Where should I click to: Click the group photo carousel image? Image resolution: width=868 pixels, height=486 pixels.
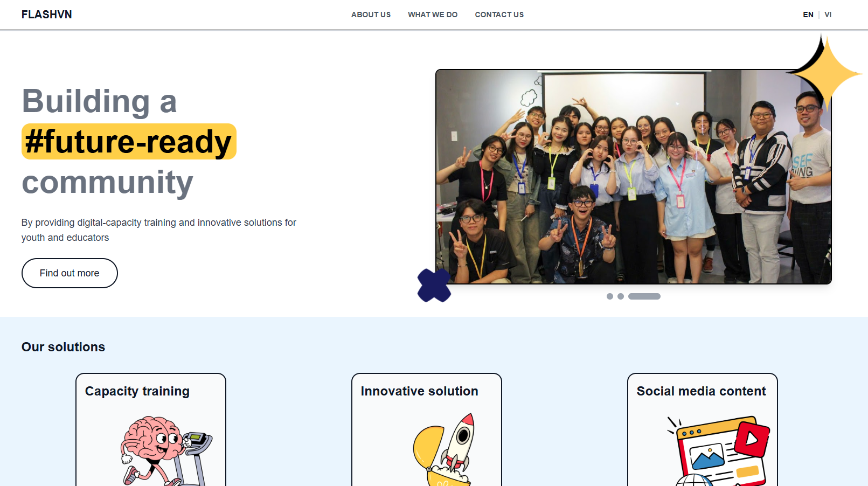634,177
